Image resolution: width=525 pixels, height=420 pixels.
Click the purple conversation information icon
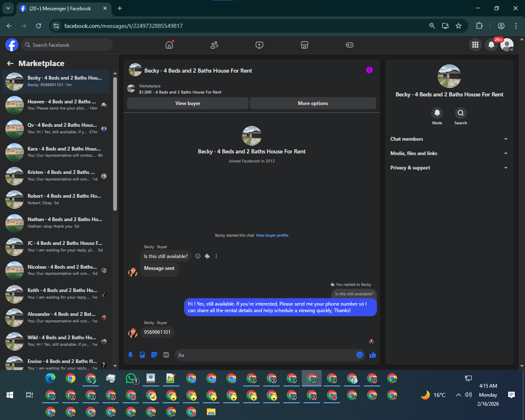pyautogui.click(x=369, y=70)
